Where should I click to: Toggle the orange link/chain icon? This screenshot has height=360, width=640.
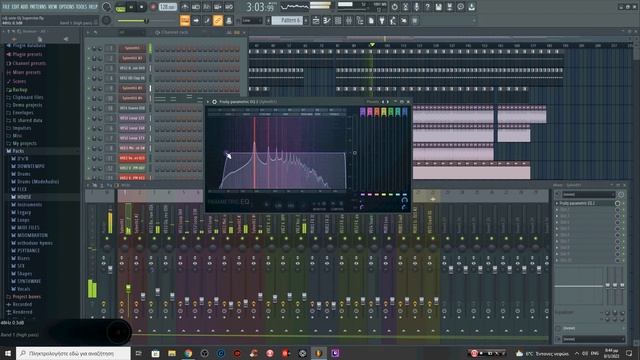(218, 20)
